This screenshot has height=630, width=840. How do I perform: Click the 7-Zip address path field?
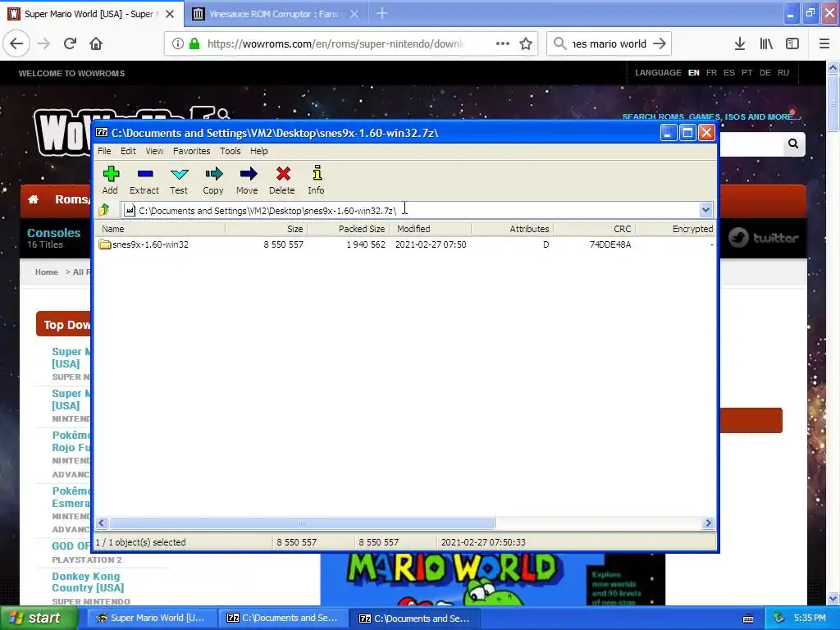(x=409, y=210)
